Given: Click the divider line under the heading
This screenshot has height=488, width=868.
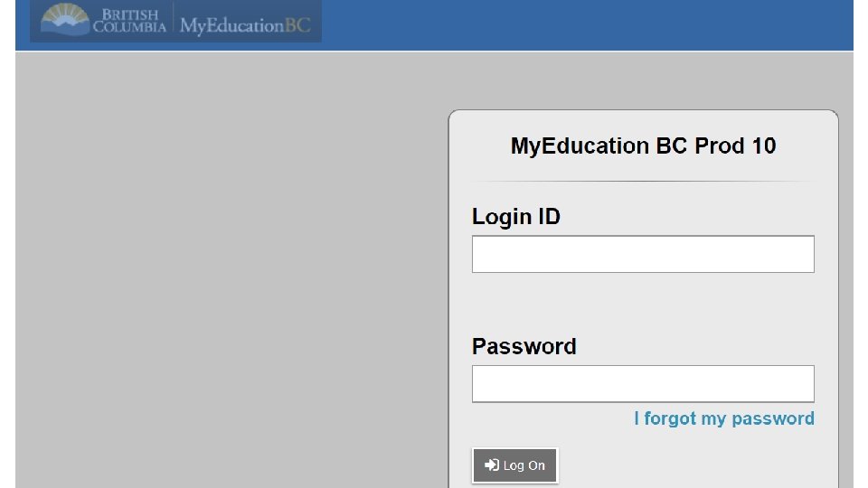Looking at the screenshot, I should (643, 182).
